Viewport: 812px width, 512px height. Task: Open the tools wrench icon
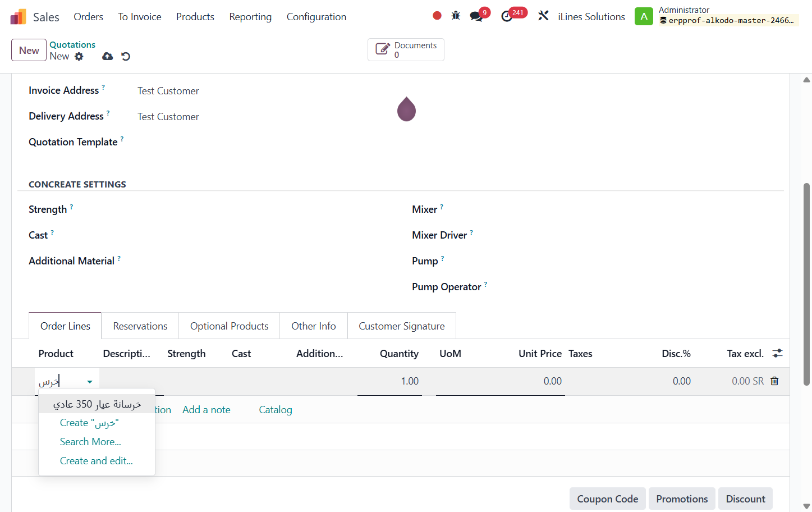(543, 16)
